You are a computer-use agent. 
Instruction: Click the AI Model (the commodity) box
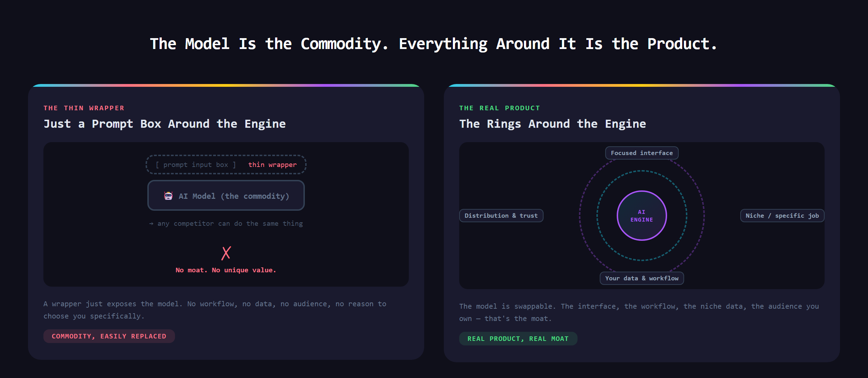pos(226,195)
